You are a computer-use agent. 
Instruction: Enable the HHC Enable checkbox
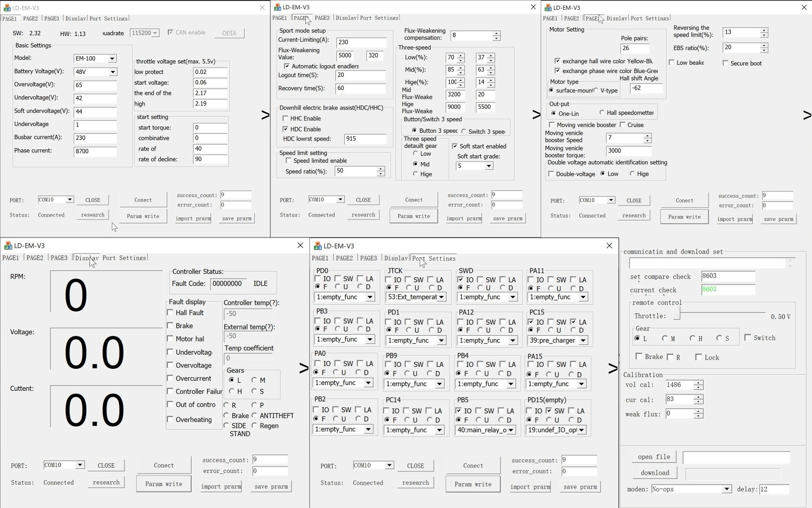point(286,118)
